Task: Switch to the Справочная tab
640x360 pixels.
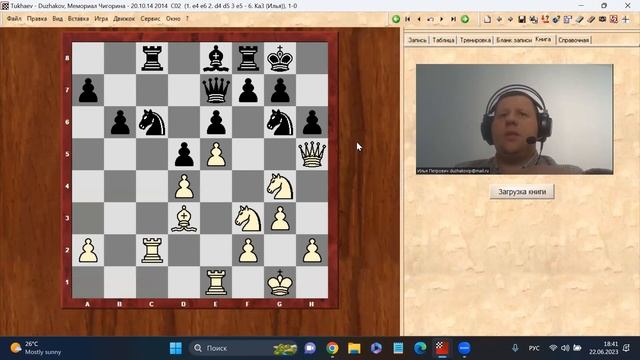Action: (x=573, y=40)
